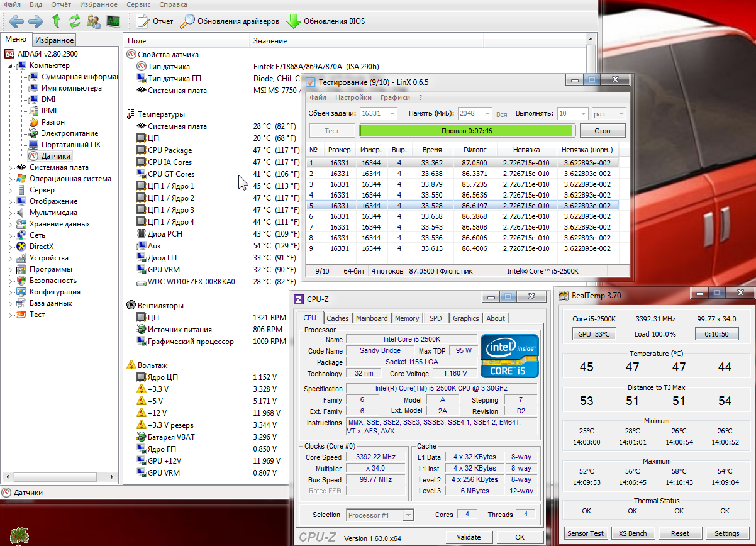The image size is (756, 546).
Task: Open Обновления BIOS toolbar item
Action: coord(325,21)
